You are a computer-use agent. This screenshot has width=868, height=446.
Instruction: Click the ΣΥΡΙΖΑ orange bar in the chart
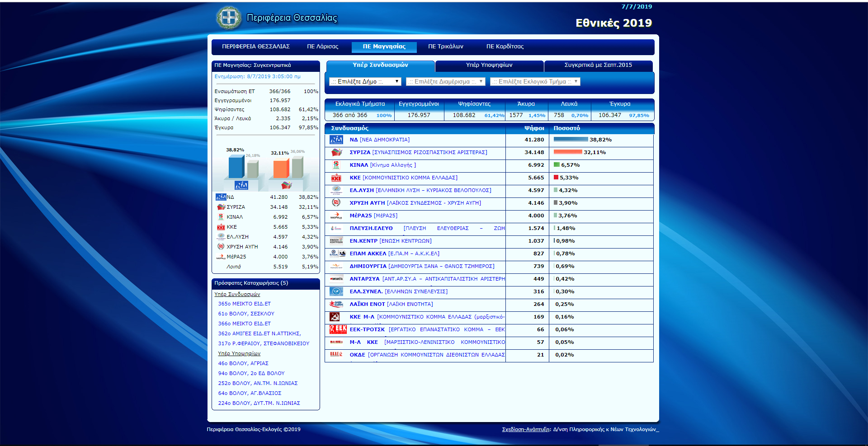pyautogui.click(x=281, y=169)
